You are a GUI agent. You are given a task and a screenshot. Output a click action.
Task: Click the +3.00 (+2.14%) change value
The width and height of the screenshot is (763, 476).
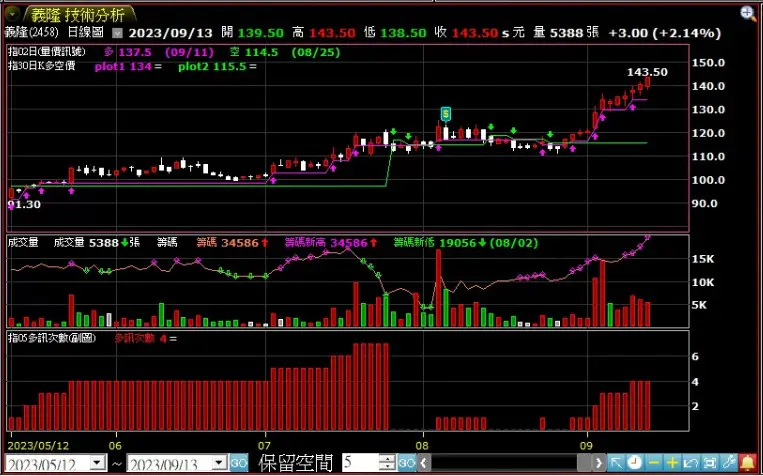coord(664,33)
